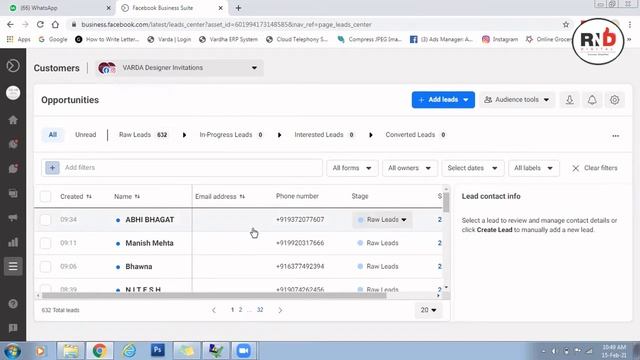This screenshot has width=640, height=360.
Task: Expand the Audience tools dropdown
Action: (x=517, y=100)
